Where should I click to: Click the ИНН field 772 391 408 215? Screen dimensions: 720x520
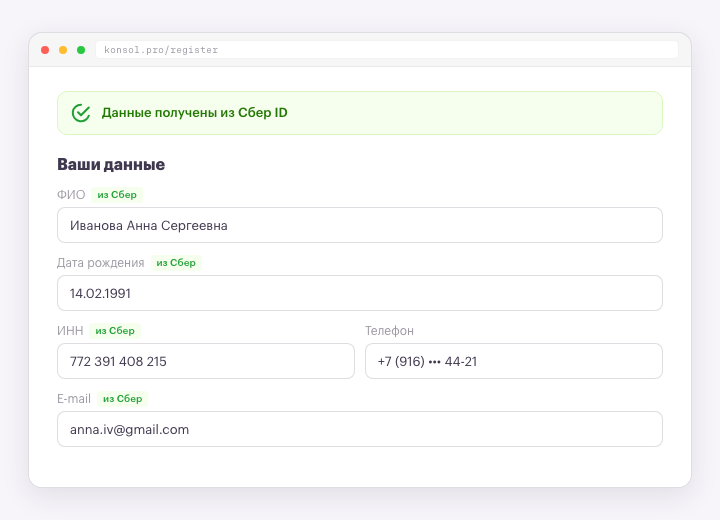[x=206, y=361]
